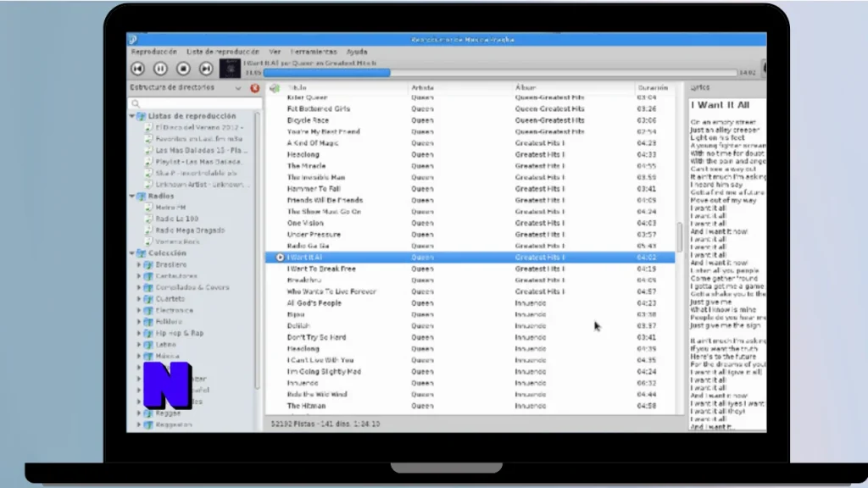
Task: Open the Ayuda menu
Action: point(357,52)
